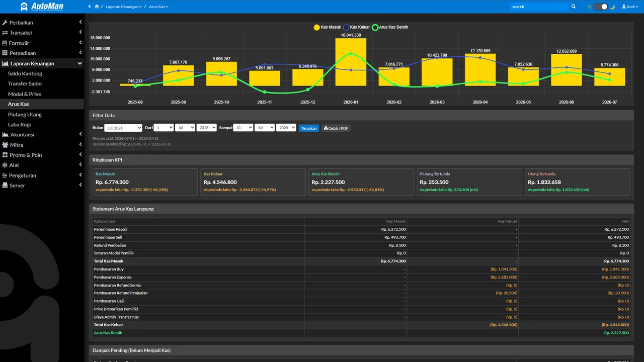Open Bulan dropdown showing Juli 2026
Screen dimensions: 644x362
(124, 128)
